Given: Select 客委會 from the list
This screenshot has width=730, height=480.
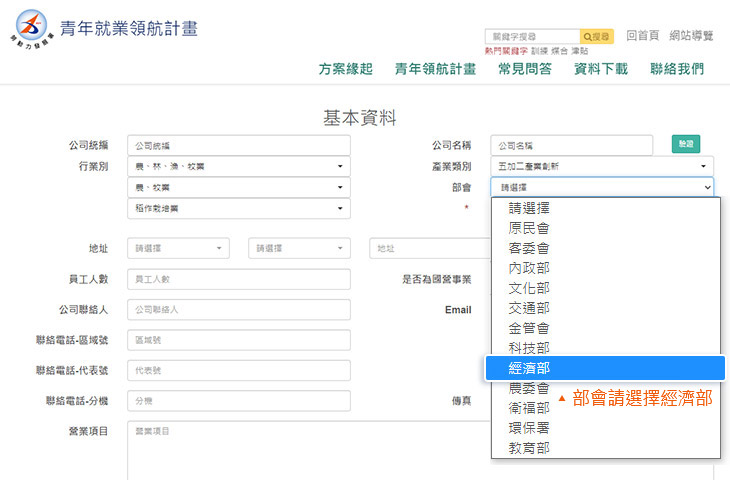Looking at the screenshot, I should tap(606, 248).
